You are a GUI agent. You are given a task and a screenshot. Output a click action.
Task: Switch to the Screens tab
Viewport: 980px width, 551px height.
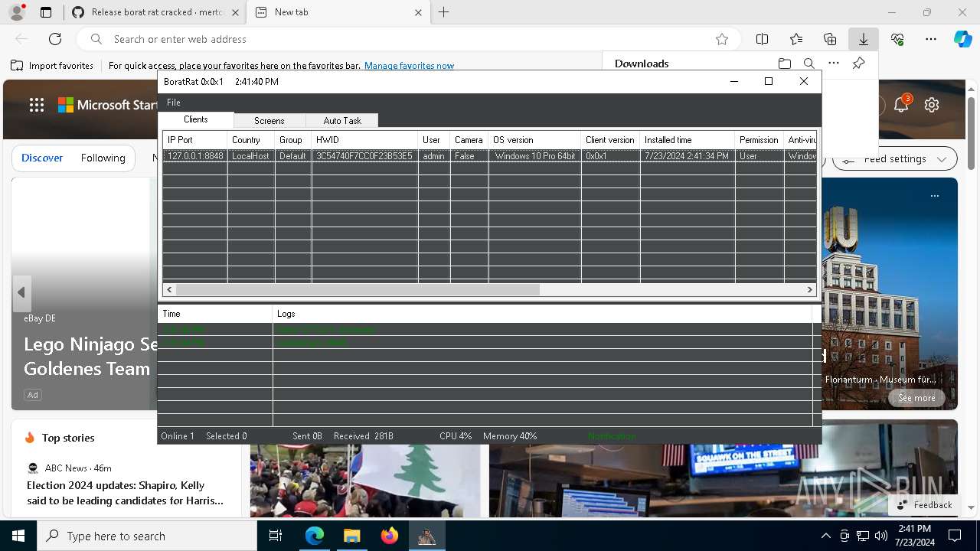[x=269, y=121]
